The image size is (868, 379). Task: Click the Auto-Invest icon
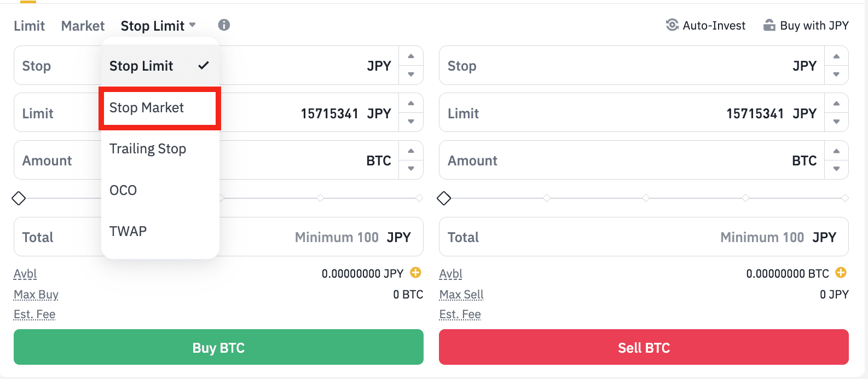pyautogui.click(x=672, y=25)
